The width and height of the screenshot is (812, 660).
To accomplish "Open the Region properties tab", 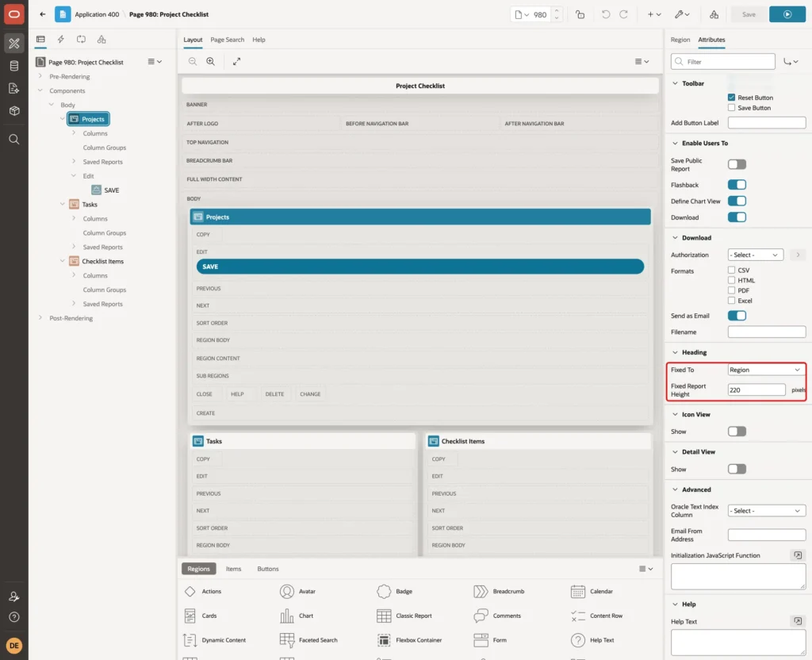I will tap(680, 40).
